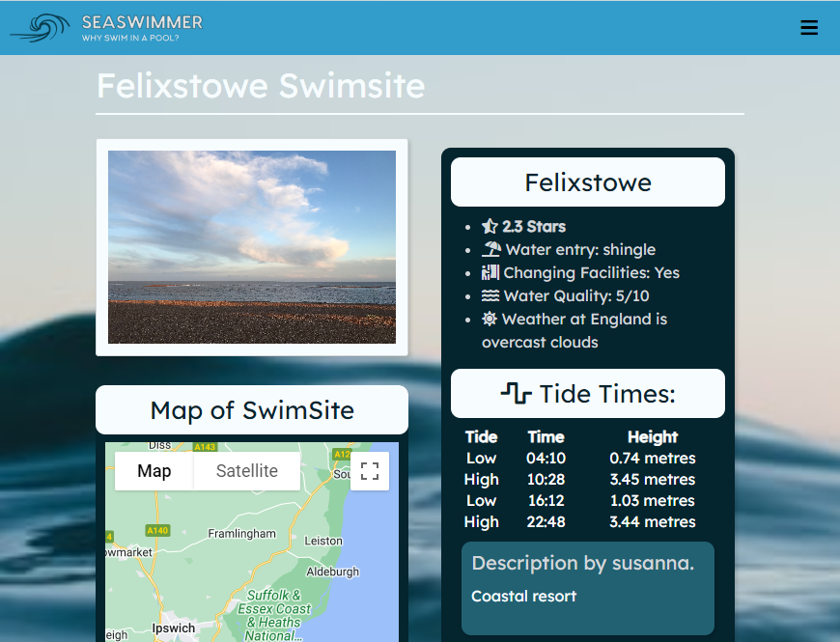Switch the map to Satellite view
This screenshot has width=840, height=642.
(x=247, y=471)
